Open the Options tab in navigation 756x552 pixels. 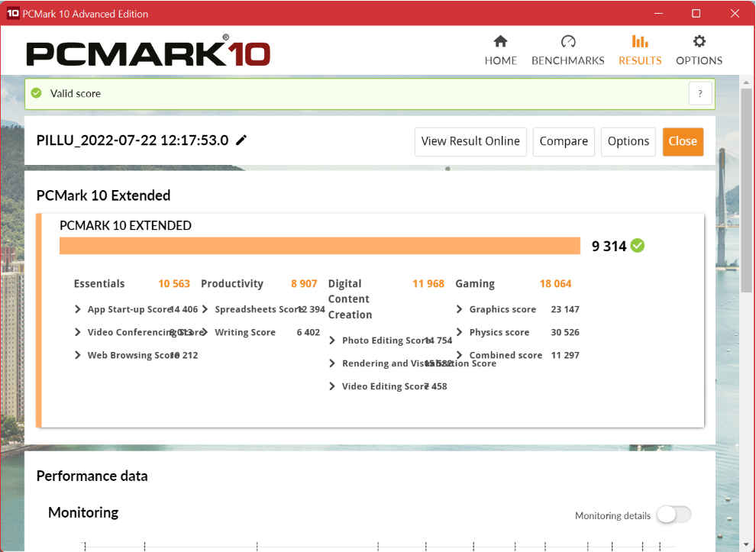699,50
